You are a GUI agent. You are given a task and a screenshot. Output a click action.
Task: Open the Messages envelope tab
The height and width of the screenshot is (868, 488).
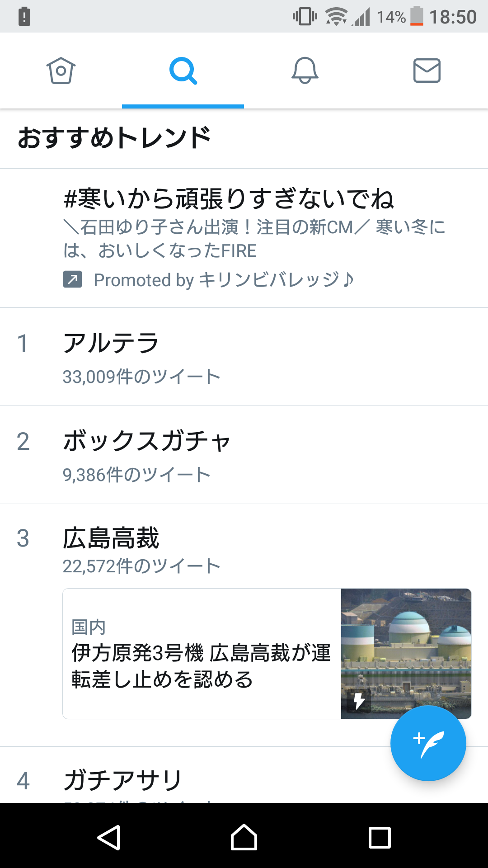coord(427,71)
